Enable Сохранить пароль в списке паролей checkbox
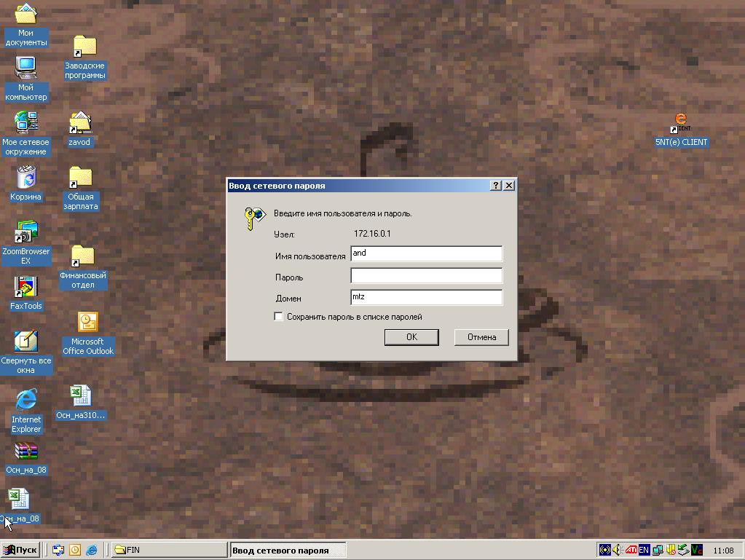Viewport: 745px width, 560px height. click(278, 316)
